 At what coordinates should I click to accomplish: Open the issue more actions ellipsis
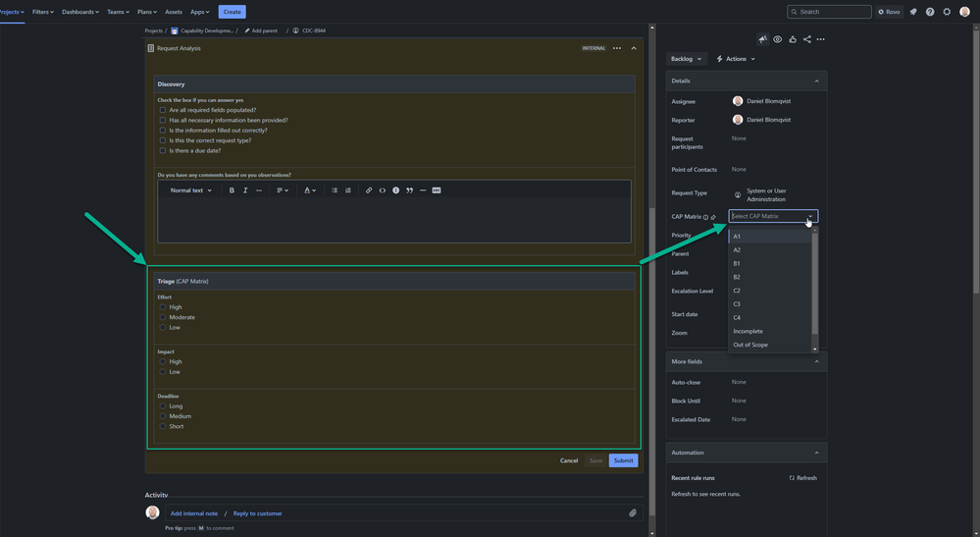[821, 39]
